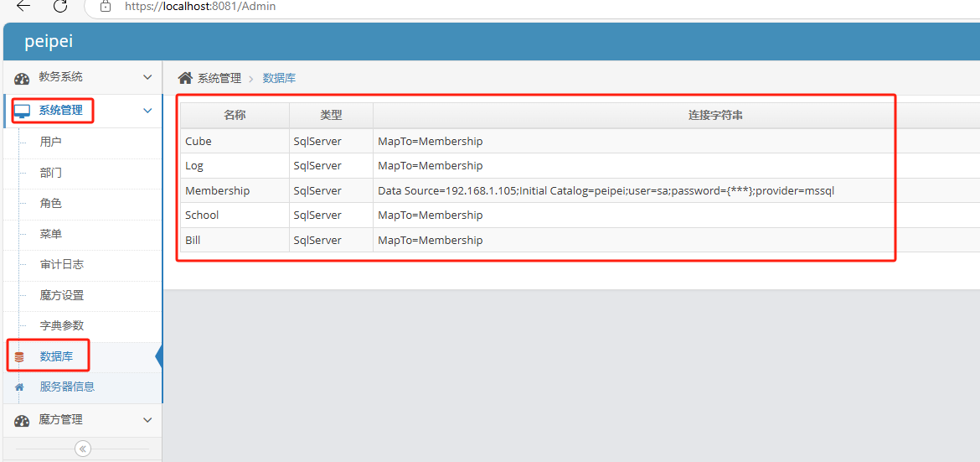Viewport: 980px width, 462px height.
Task: Click the lock icon in address bar
Action: pyautogui.click(x=106, y=6)
